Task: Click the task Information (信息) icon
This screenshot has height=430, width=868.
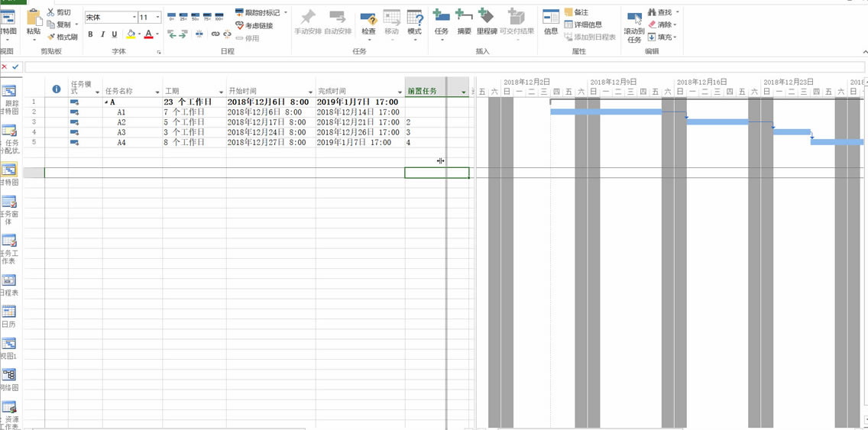Action: (x=551, y=17)
